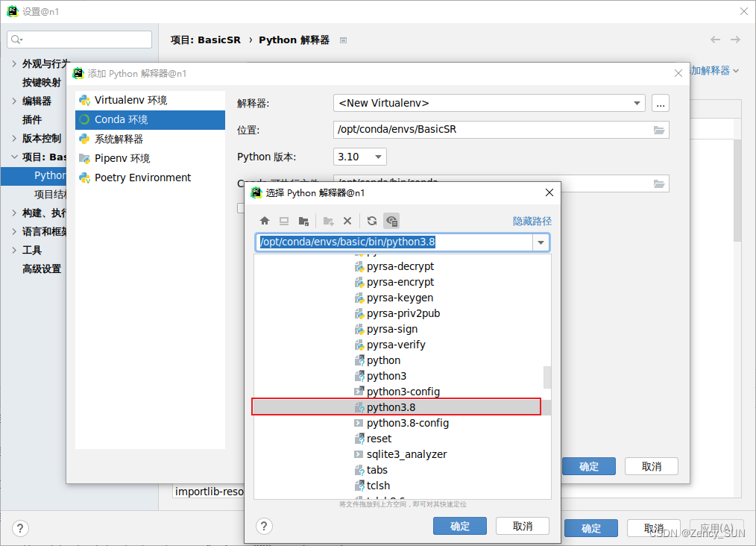Select Virtualenv 环境 in sidebar
This screenshot has height=546, width=756.
coord(150,101)
